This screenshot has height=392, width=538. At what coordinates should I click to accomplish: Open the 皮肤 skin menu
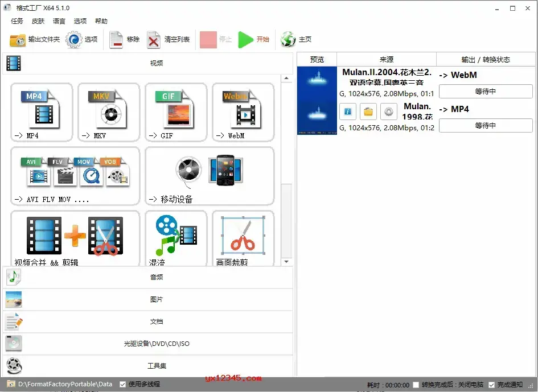point(38,21)
